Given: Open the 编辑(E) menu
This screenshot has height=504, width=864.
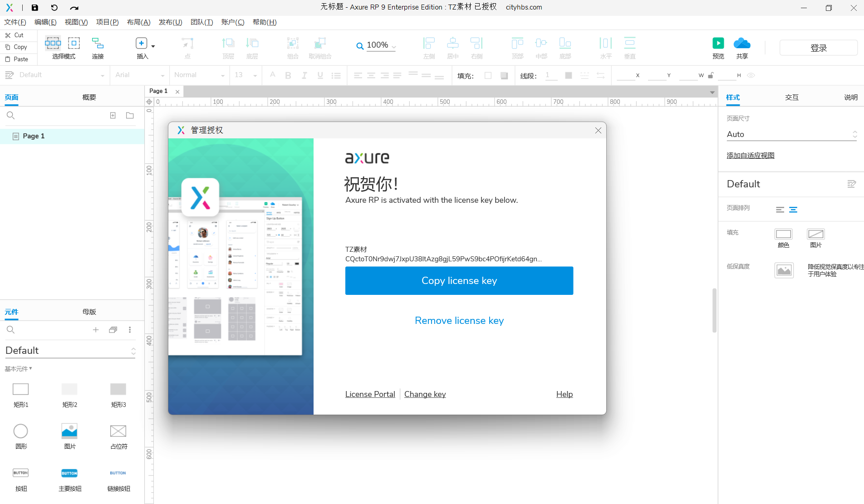Looking at the screenshot, I should click(45, 22).
